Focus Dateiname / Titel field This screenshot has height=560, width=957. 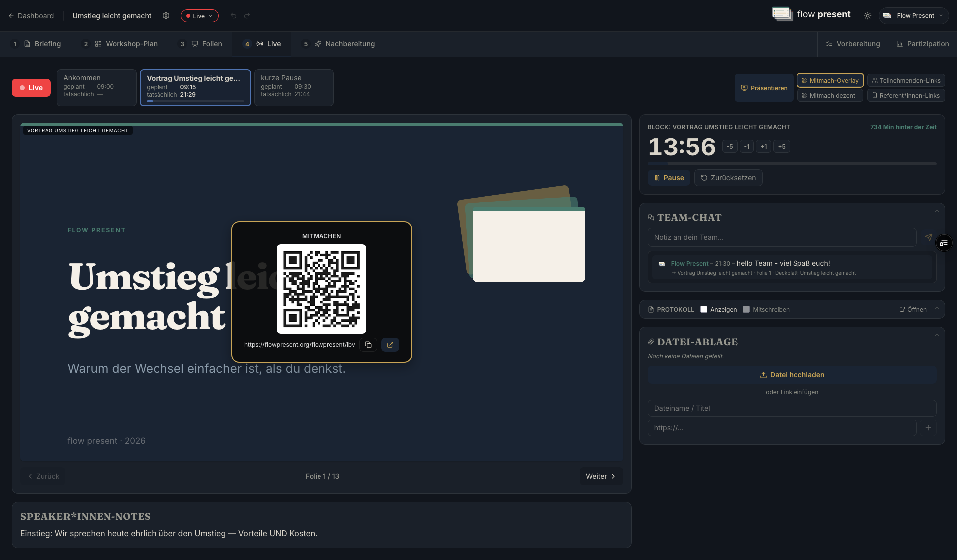click(792, 408)
